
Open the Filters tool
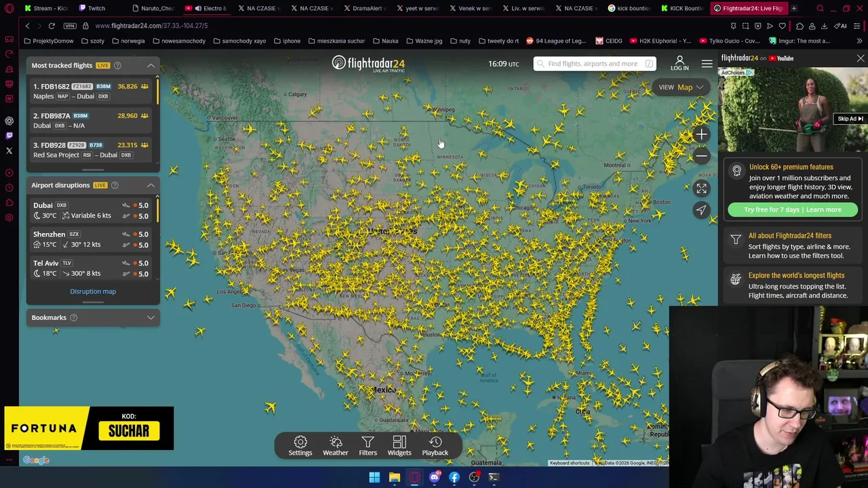click(x=368, y=446)
